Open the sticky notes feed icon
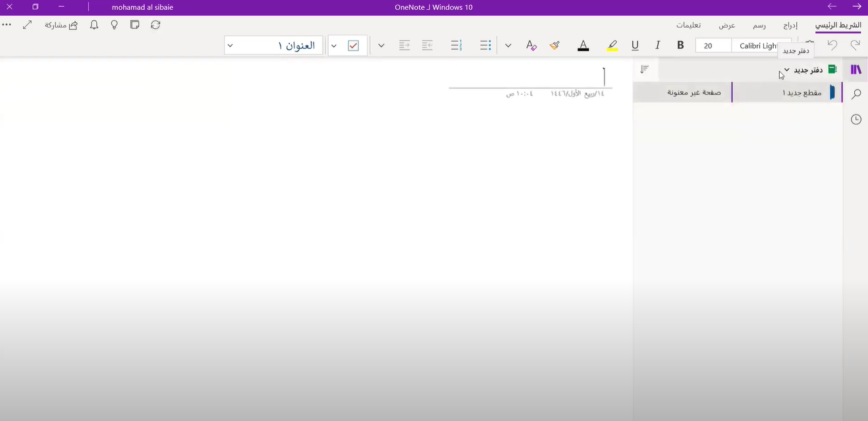 click(x=135, y=25)
